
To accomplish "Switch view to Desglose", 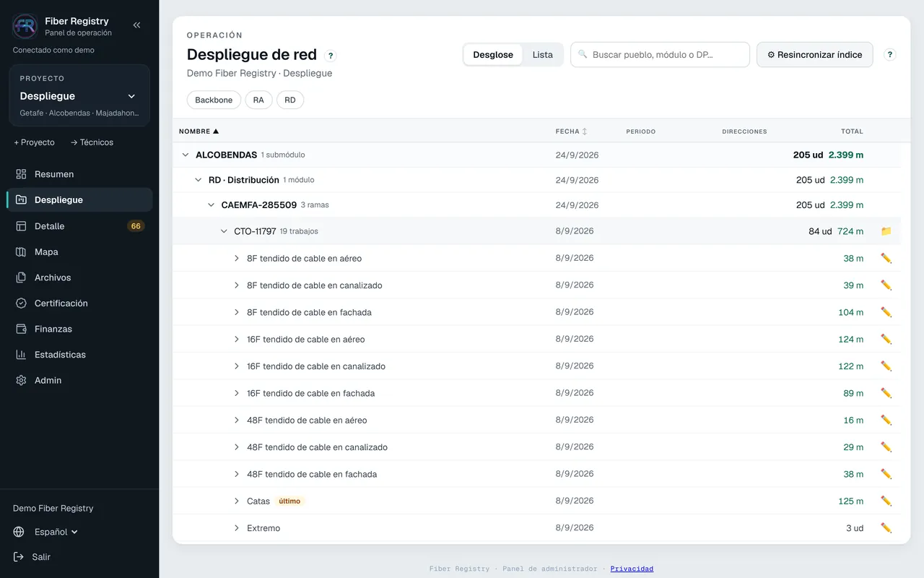I will (493, 55).
